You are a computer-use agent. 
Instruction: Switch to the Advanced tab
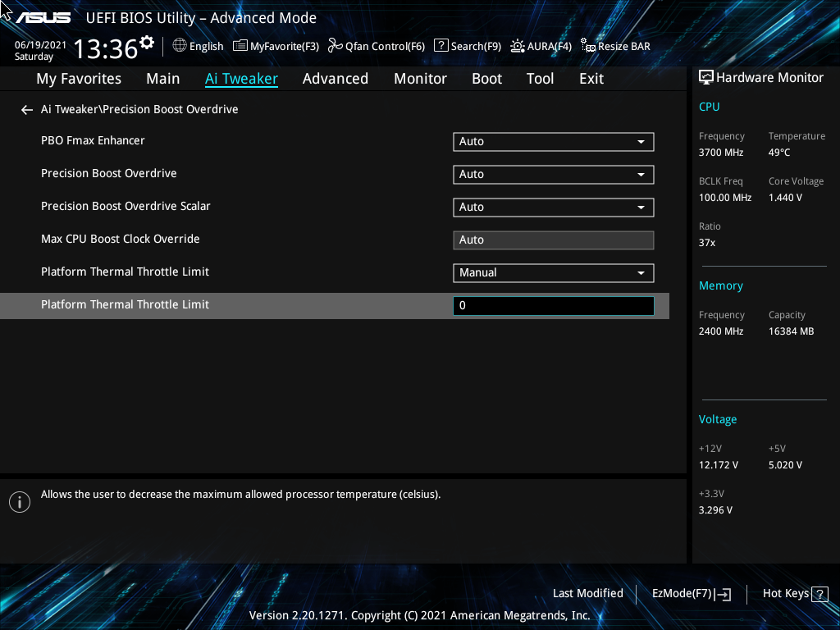tap(336, 78)
